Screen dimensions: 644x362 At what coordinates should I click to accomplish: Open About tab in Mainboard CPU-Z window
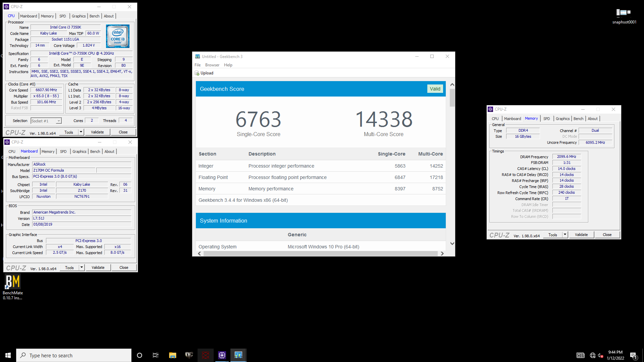[109, 152]
